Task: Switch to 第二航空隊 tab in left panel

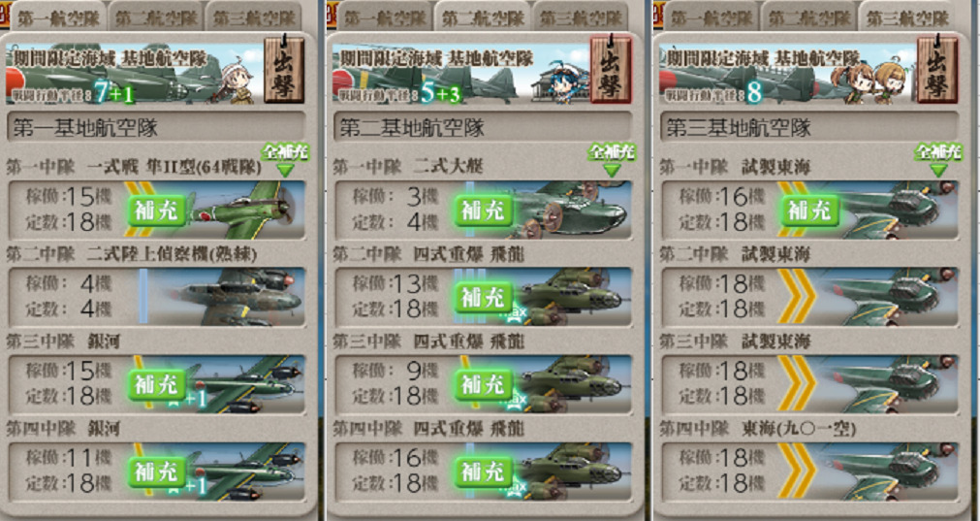Action: pos(156,17)
